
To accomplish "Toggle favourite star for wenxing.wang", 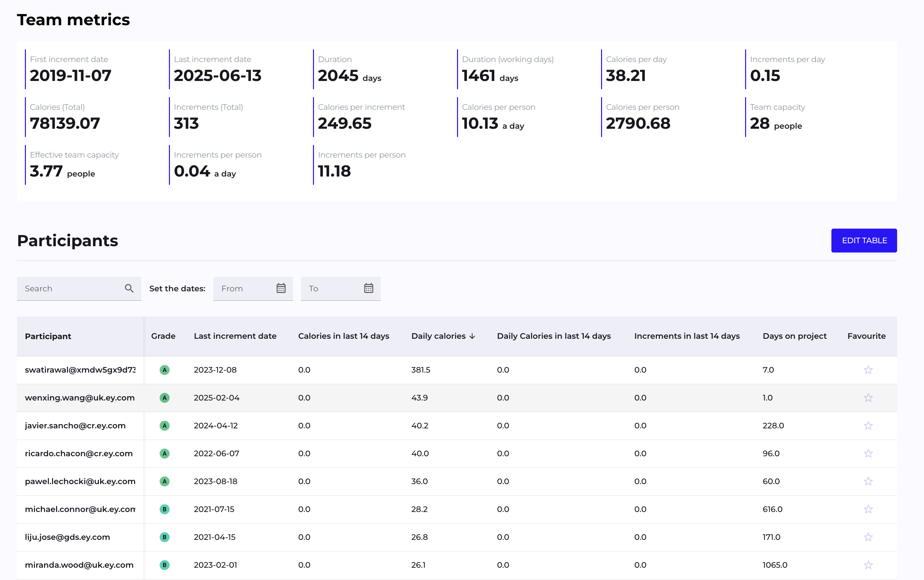I will point(868,398).
